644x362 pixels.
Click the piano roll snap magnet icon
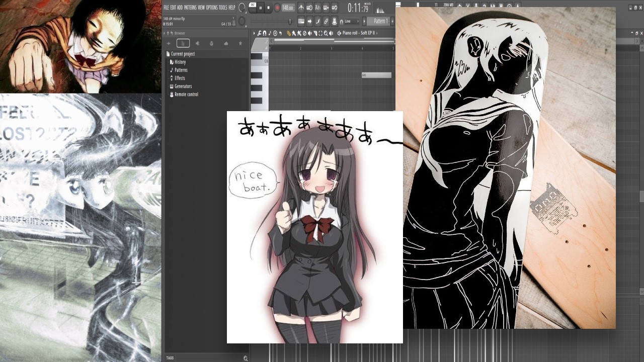(x=265, y=33)
